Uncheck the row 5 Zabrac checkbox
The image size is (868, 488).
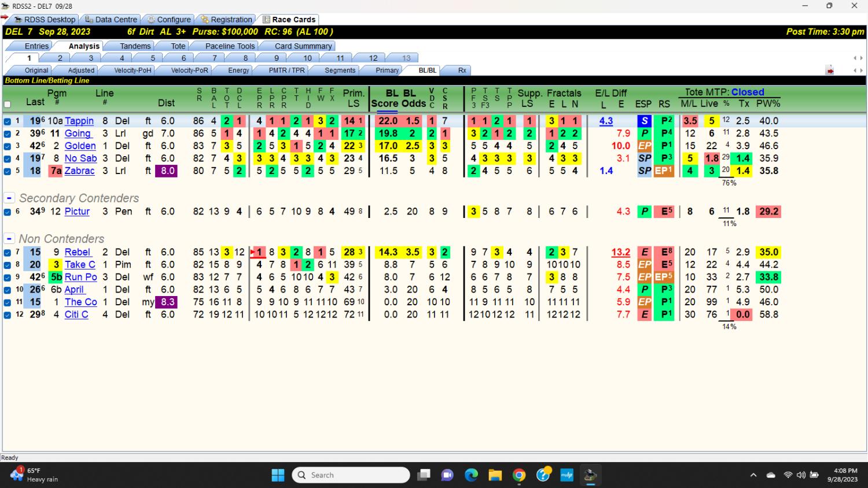8,171
